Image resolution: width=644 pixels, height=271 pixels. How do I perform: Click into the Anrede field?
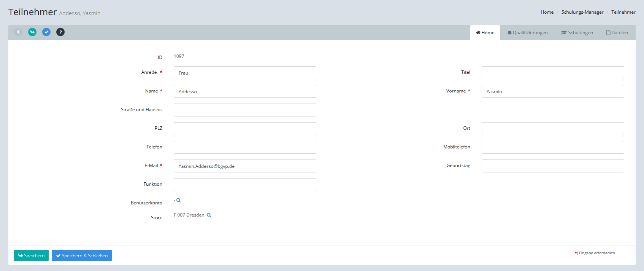pyautogui.click(x=245, y=73)
